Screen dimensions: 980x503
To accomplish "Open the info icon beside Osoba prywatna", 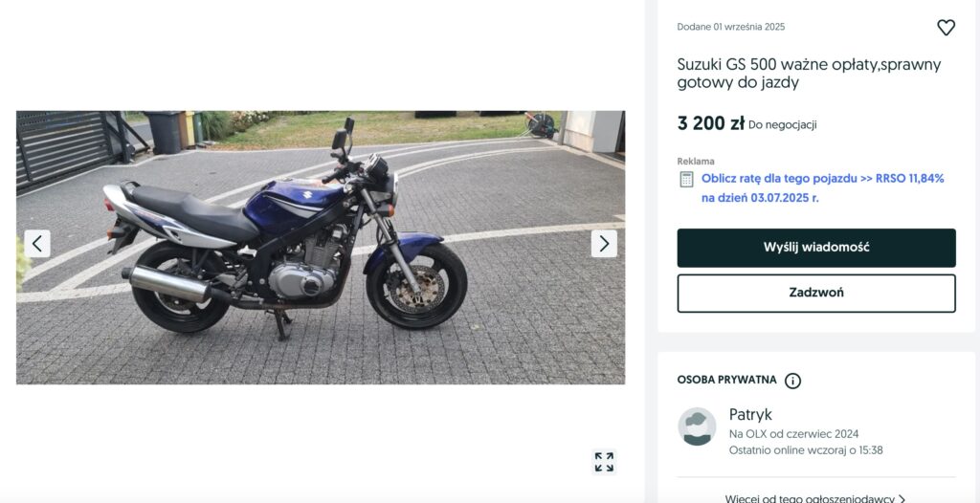I will tap(792, 381).
